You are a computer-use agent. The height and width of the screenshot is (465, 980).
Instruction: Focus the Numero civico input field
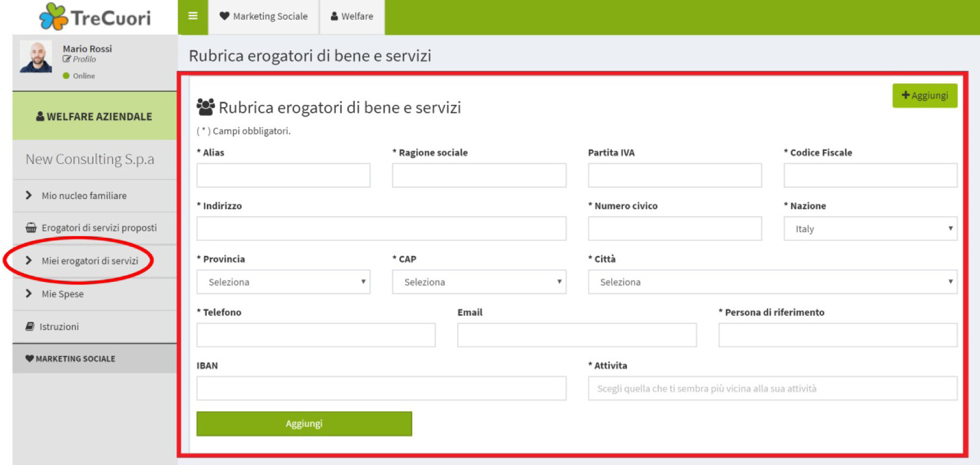click(x=675, y=228)
